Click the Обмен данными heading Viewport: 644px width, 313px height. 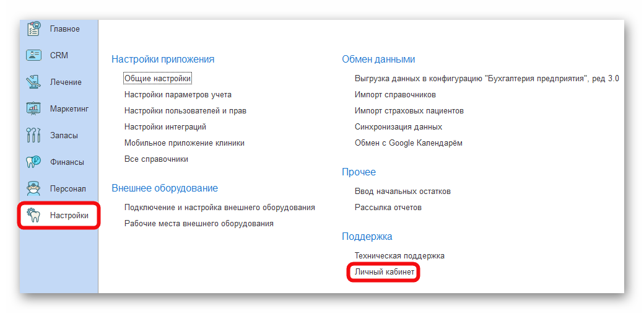point(378,60)
